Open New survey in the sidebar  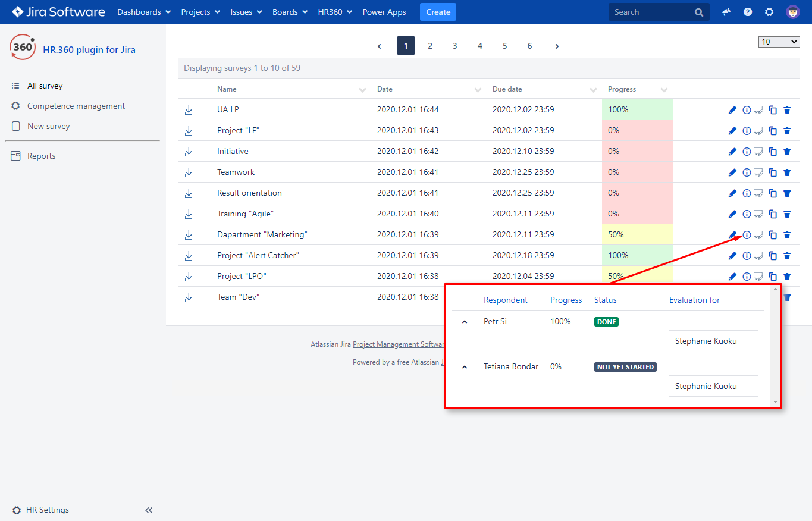49,126
